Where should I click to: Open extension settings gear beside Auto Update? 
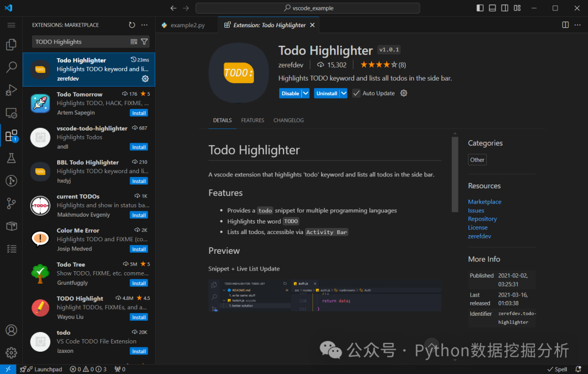[403, 93]
